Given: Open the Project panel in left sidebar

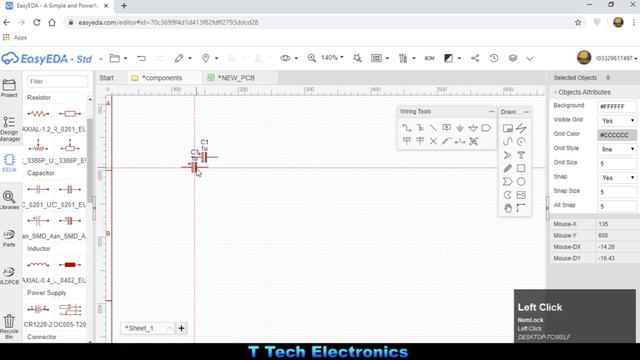Looking at the screenshot, I should click(9, 89).
